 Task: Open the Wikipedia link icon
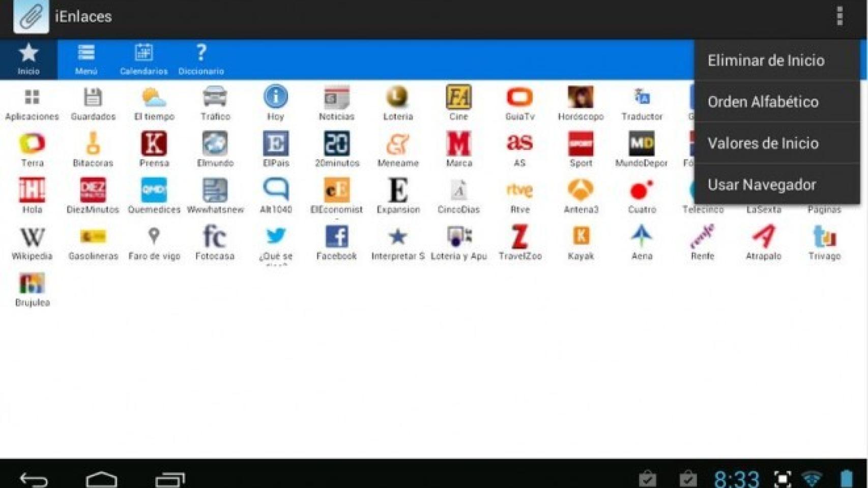point(32,237)
